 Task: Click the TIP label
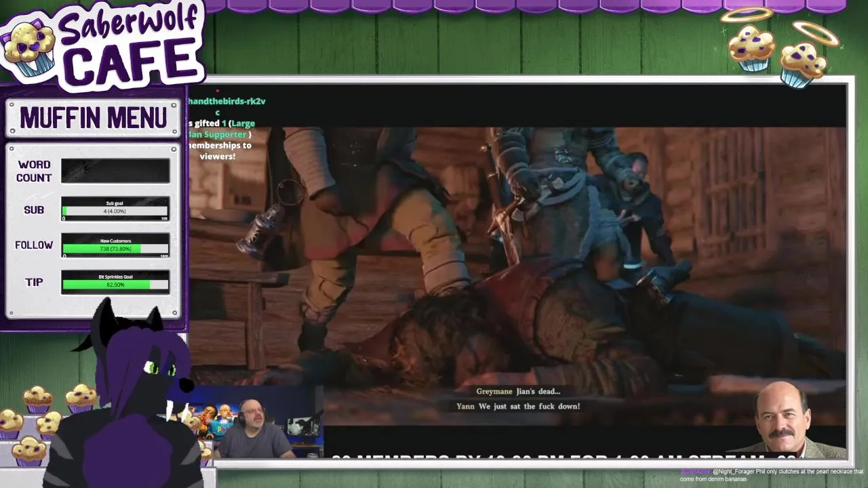pyautogui.click(x=34, y=282)
